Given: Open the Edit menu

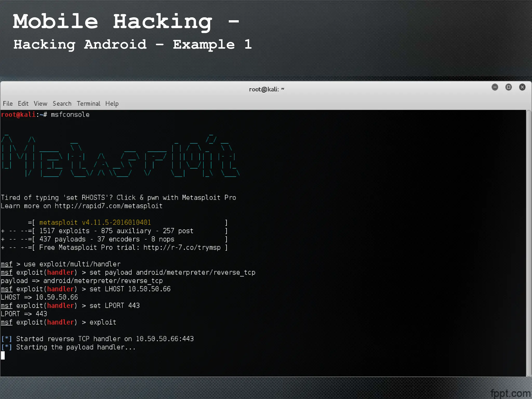Looking at the screenshot, I should 23,104.
